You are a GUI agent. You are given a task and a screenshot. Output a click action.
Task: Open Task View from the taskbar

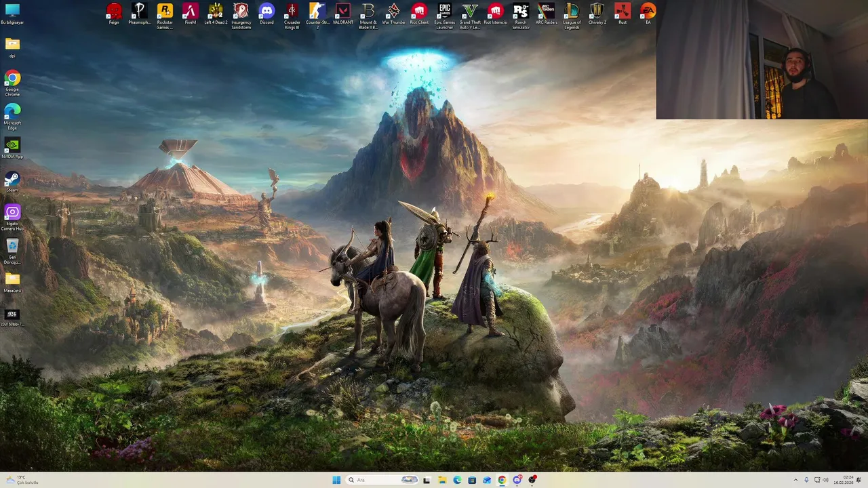(427, 480)
